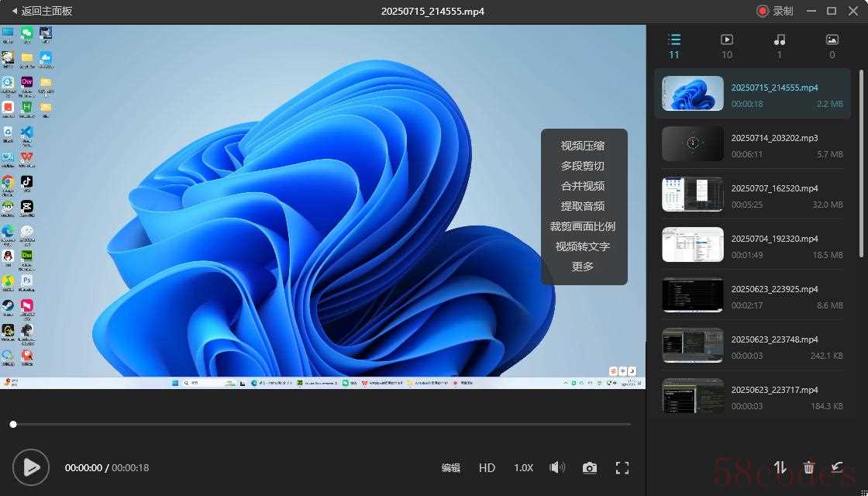Open thumbnail of 20250704_192320.mp4
This screenshot has width=868, height=496.
[x=693, y=244]
